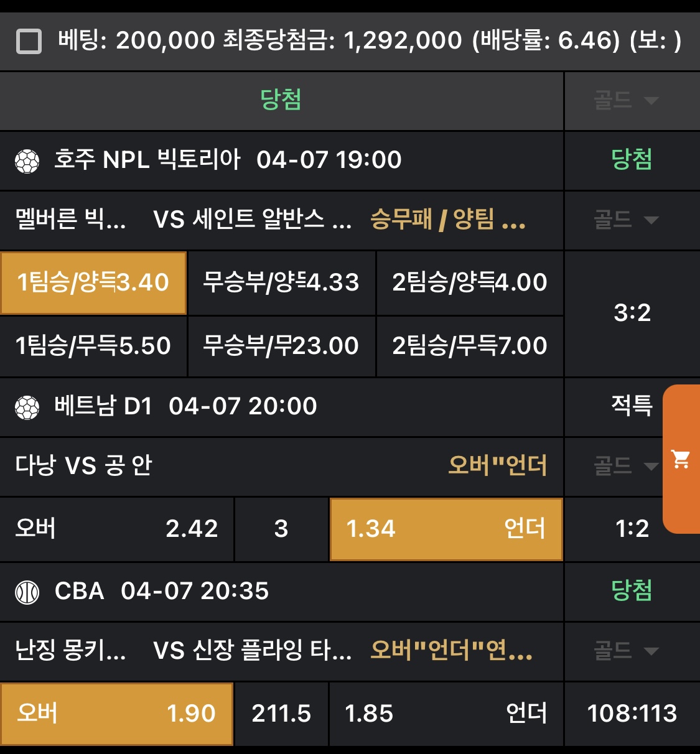Pick 오버 1.90 for the CBA game
Viewport: 700px width, 754px height.
coord(117,714)
